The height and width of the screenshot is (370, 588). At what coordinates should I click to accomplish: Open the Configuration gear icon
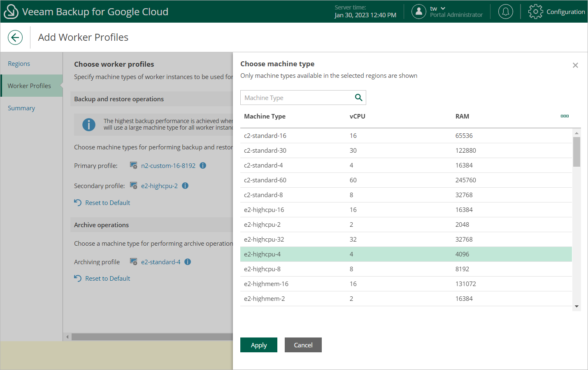pos(535,12)
